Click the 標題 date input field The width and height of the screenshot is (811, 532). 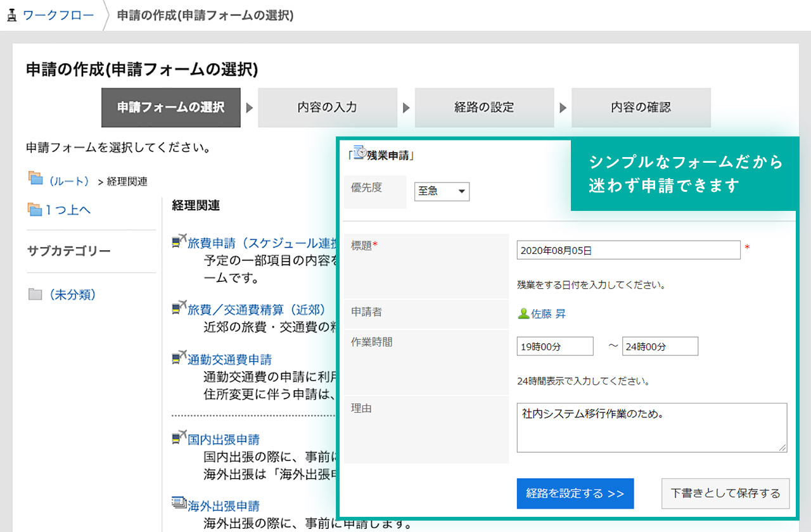tap(629, 250)
